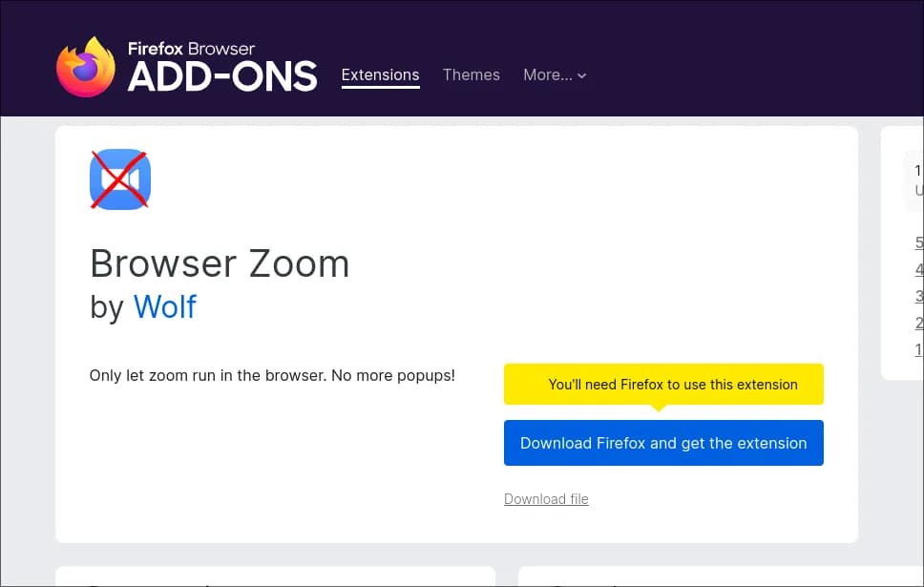Open the author Wolf profile link
Viewport: 924px width, 587px height.
(165, 306)
